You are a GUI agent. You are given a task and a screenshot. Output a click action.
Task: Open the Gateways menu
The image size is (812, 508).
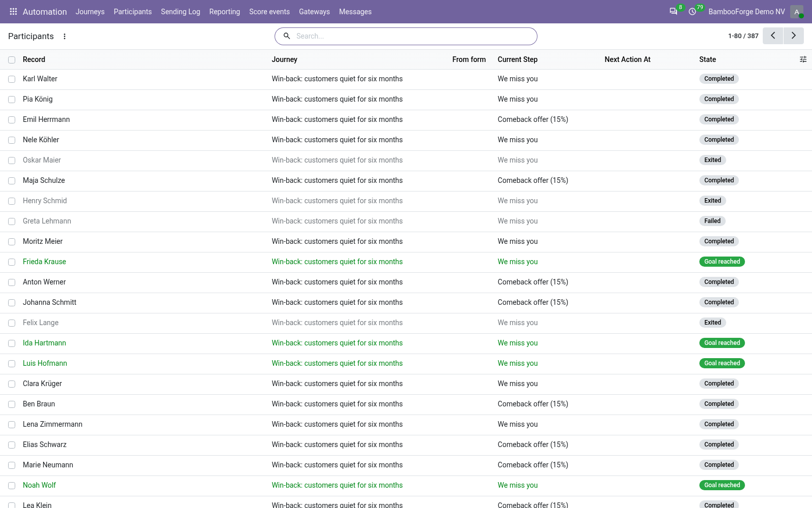(x=314, y=12)
